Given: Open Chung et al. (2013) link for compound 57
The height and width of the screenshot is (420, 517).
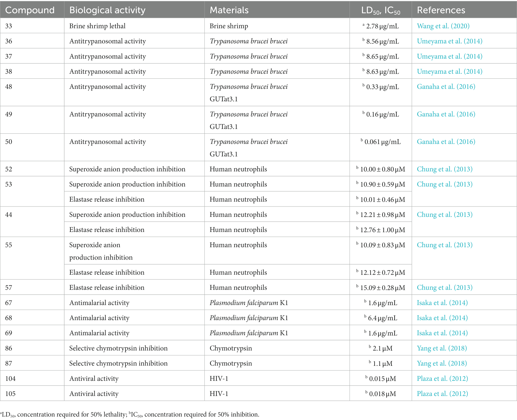Looking at the screenshot, I should click(444, 287).
